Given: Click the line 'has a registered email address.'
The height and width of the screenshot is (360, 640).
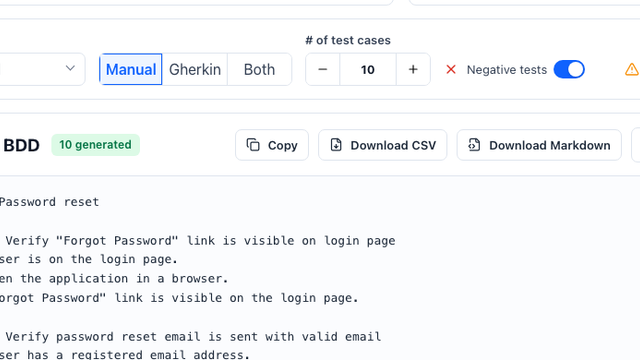Looking at the screenshot, I should (x=124, y=354).
